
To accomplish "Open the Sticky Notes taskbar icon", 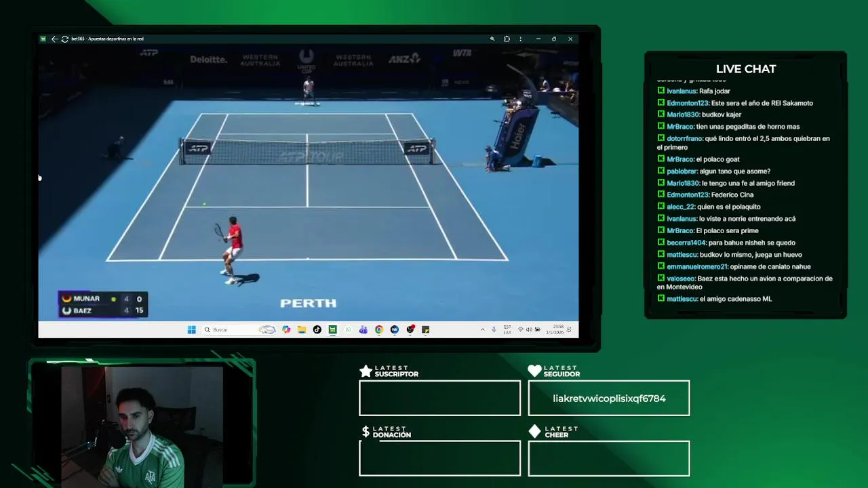I will pos(425,329).
